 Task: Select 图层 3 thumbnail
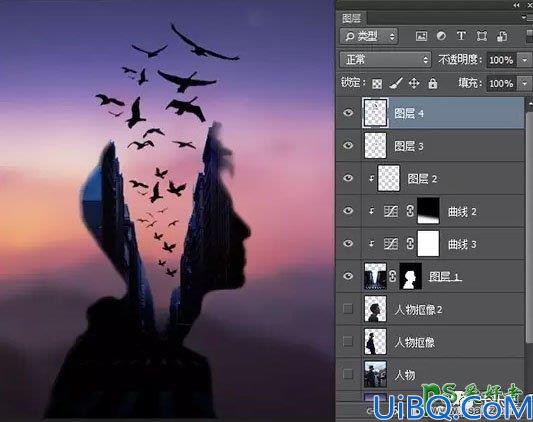click(375, 146)
